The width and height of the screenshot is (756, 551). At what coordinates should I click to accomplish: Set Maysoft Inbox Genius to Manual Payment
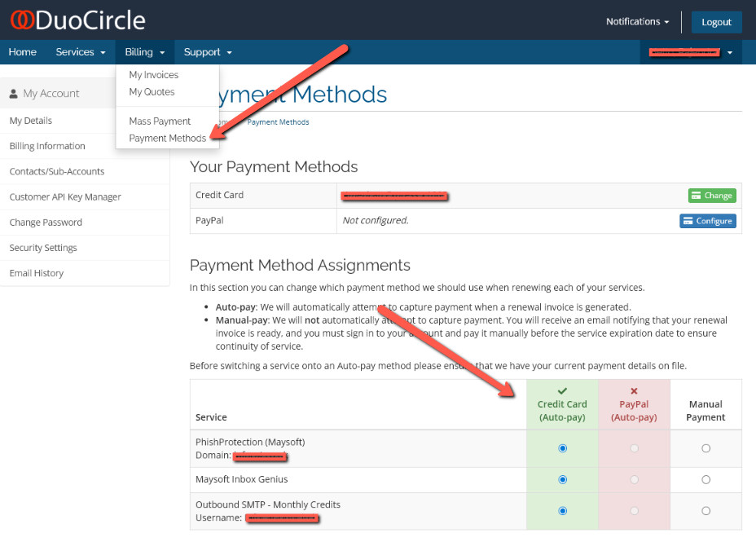click(x=705, y=479)
